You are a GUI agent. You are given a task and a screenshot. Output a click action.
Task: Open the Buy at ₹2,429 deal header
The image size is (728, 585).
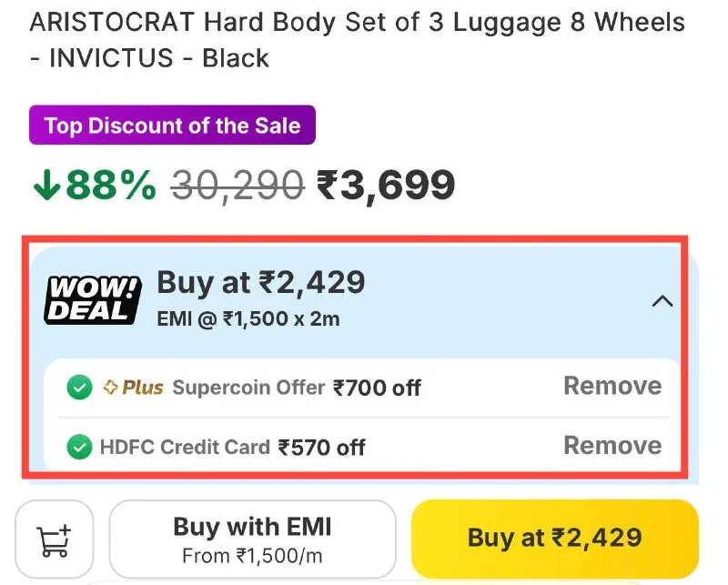[261, 282]
